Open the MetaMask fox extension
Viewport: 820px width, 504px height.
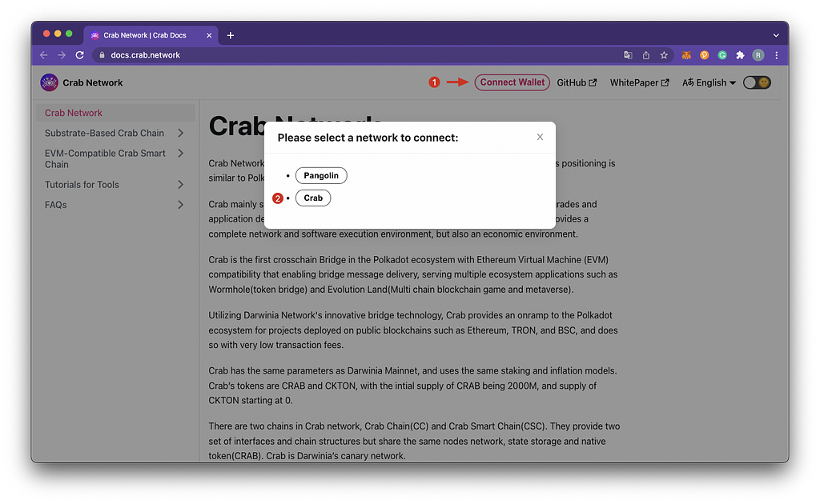[686, 55]
